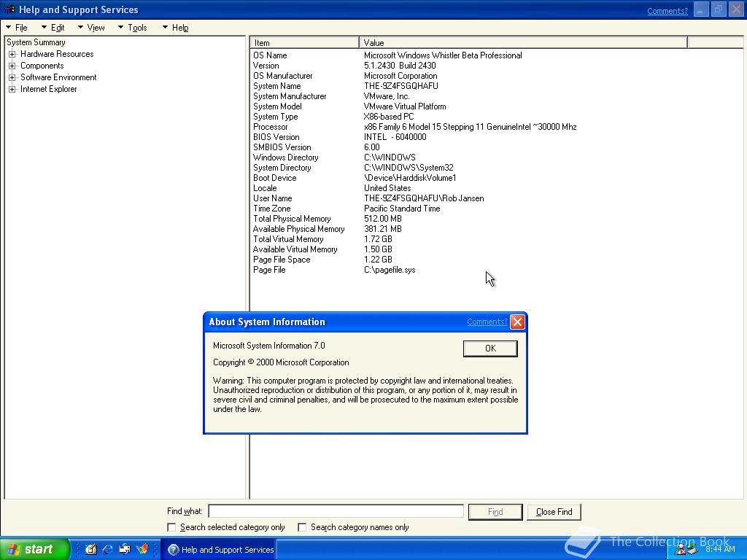Click the Messenger tray icon

tap(681, 550)
